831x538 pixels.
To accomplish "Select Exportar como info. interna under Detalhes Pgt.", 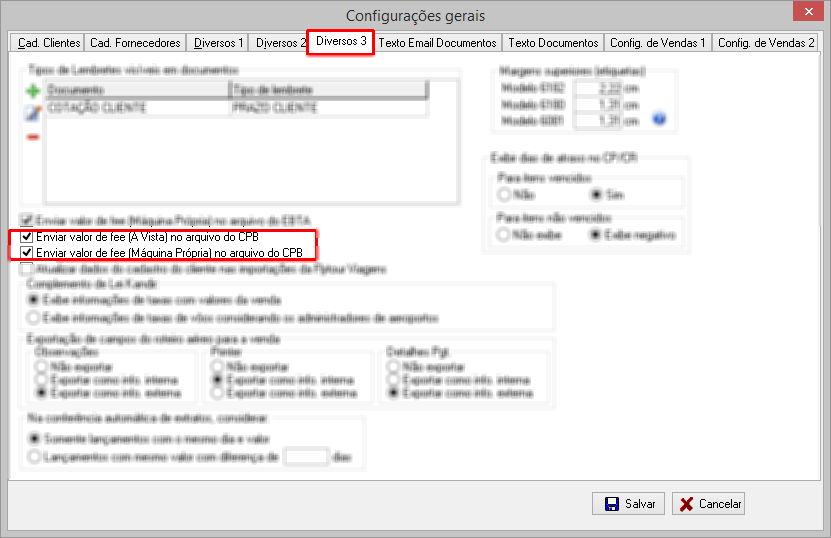I will (x=393, y=380).
